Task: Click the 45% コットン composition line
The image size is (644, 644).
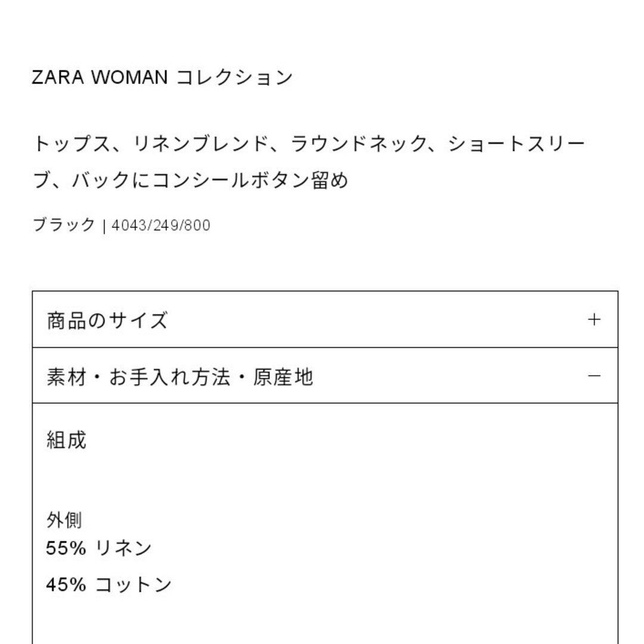Action: point(109,584)
